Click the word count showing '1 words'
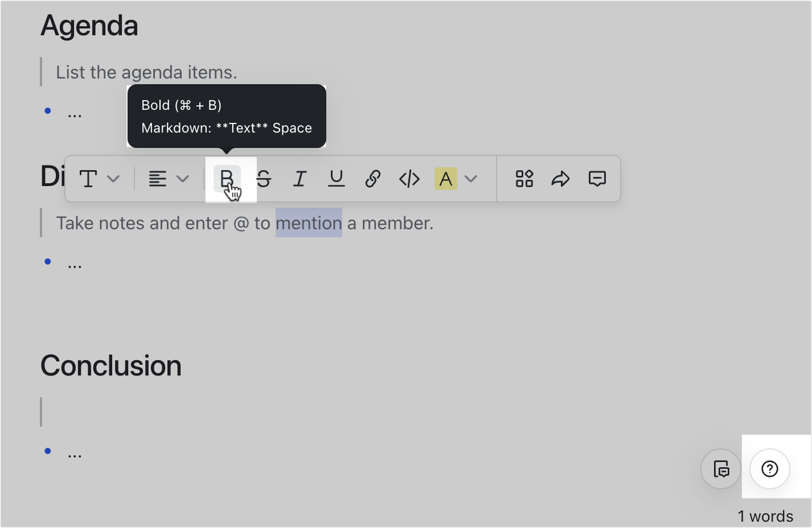The width and height of the screenshot is (812, 528). click(765, 515)
